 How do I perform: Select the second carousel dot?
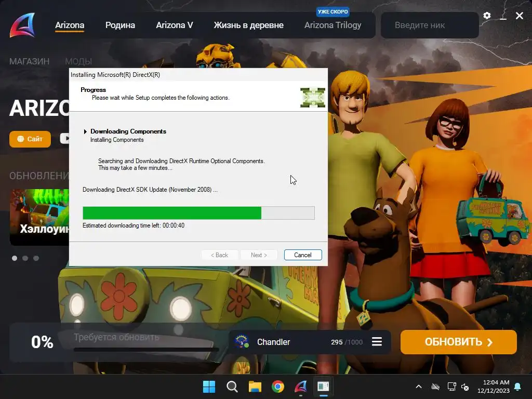pyautogui.click(x=25, y=258)
